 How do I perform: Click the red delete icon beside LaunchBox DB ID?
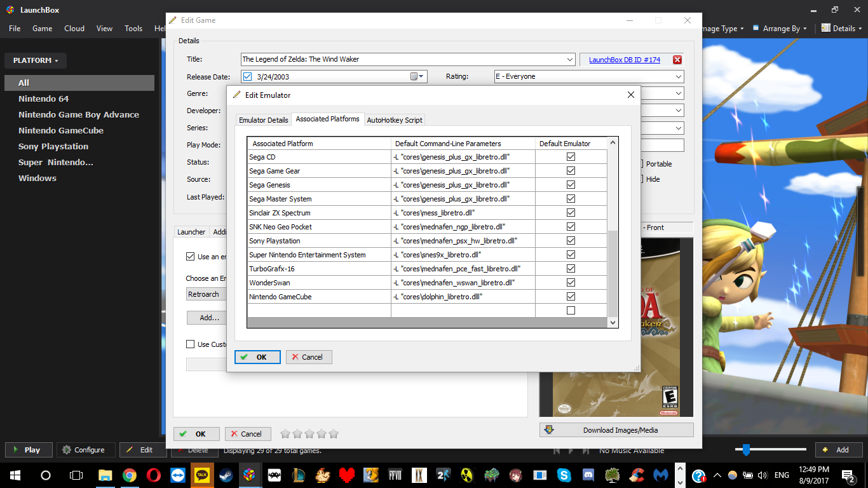click(x=677, y=60)
